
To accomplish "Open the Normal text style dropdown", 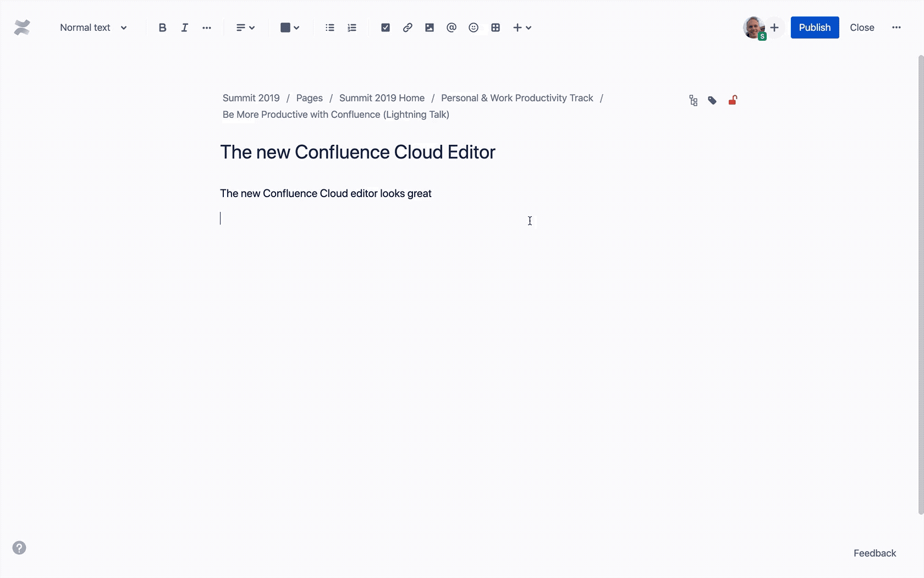I will tap(94, 28).
